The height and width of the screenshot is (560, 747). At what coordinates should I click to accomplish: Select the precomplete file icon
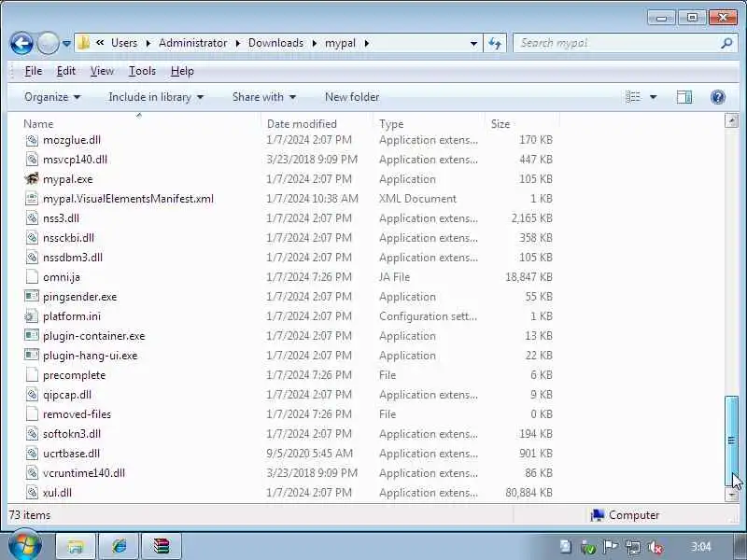click(32, 375)
